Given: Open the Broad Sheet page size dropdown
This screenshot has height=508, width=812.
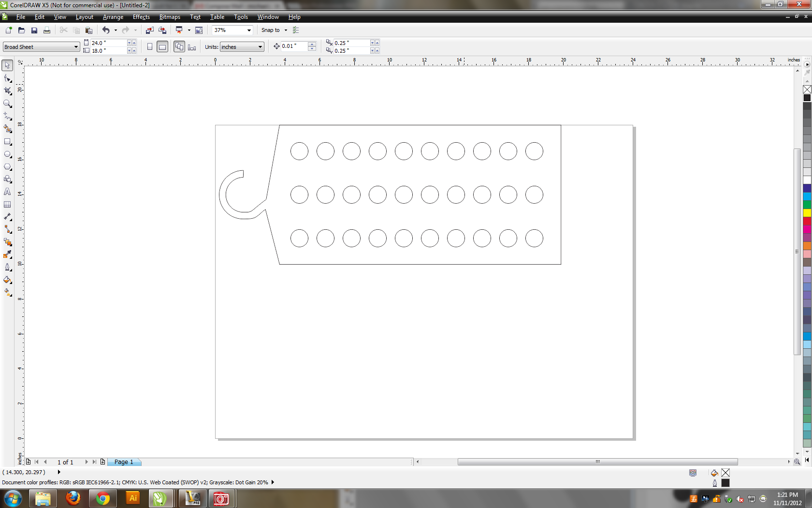Looking at the screenshot, I should [x=76, y=47].
